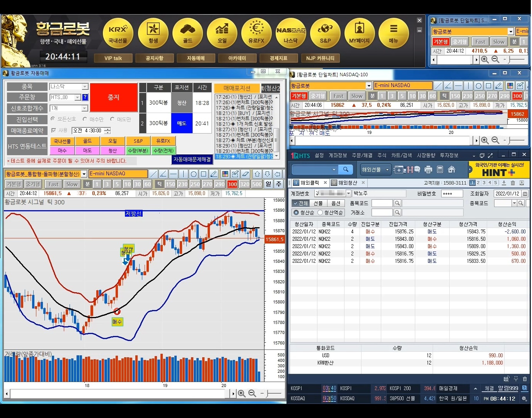Click the 자동매매문제해결 button
This screenshot has width=532, height=418.
pyautogui.click(x=192, y=159)
